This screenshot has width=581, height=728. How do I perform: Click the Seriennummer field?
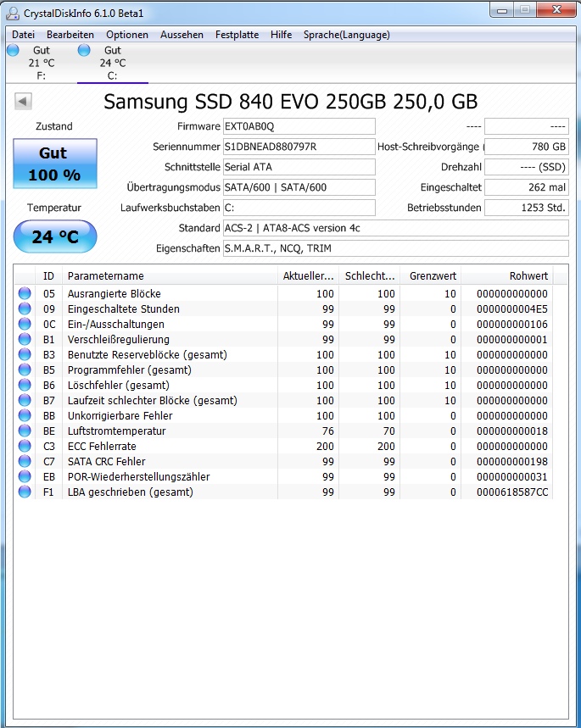(x=299, y=147)
